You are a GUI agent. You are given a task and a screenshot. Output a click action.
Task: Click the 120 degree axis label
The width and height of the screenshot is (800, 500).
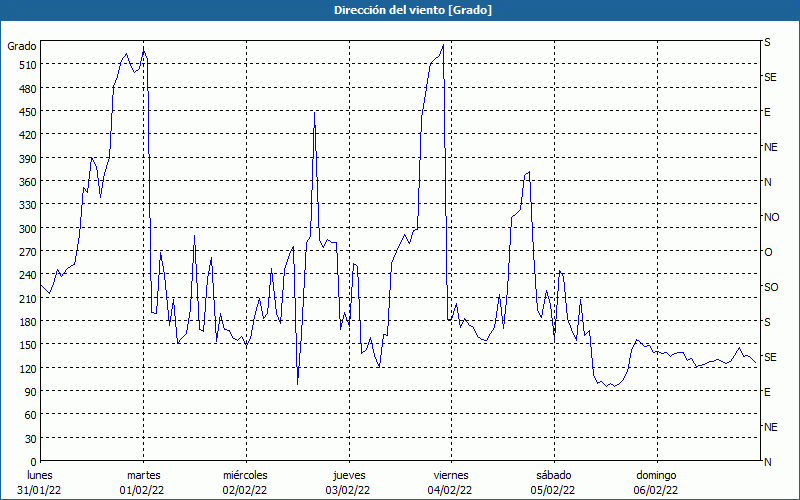pyautogui.click(x=29, y=368)
